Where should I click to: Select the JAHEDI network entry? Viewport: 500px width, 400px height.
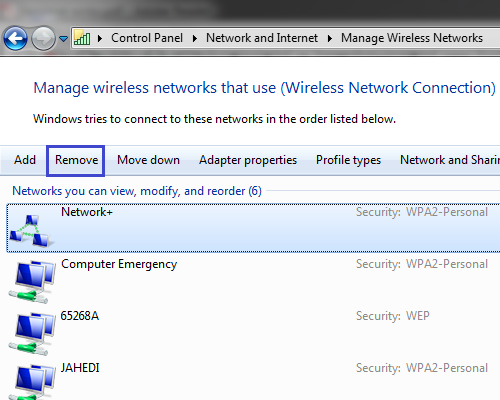coord(253,380)
